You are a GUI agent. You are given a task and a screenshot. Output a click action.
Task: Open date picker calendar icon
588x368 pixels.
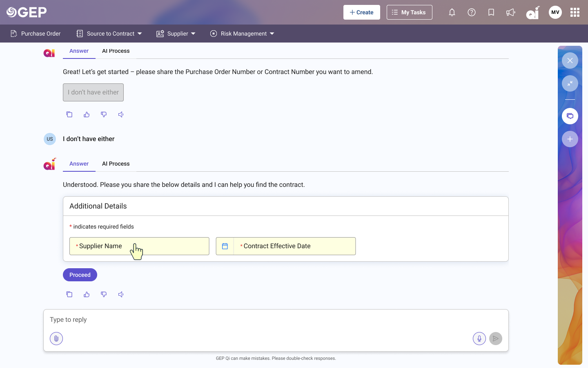point(225,246)
